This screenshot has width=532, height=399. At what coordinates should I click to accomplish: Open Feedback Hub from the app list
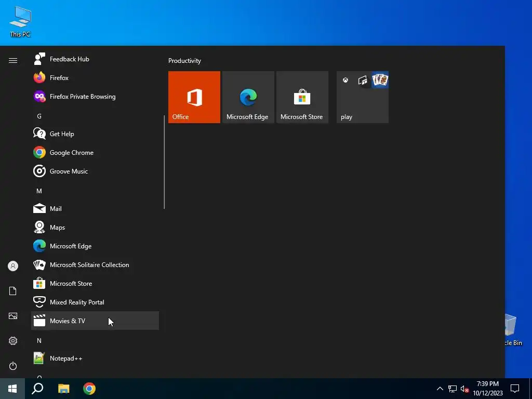[x=95, y=59]
